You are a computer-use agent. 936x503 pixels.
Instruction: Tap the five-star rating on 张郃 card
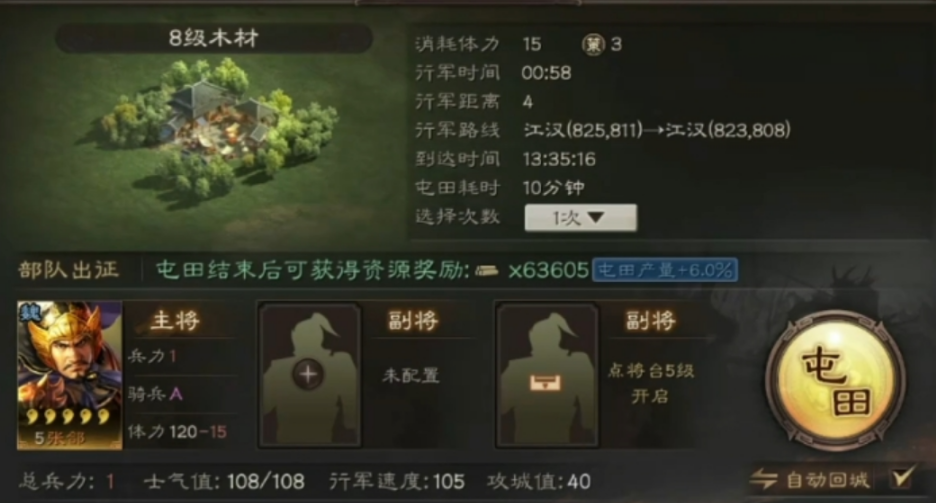pyautogui.click(x=69, y=416)
